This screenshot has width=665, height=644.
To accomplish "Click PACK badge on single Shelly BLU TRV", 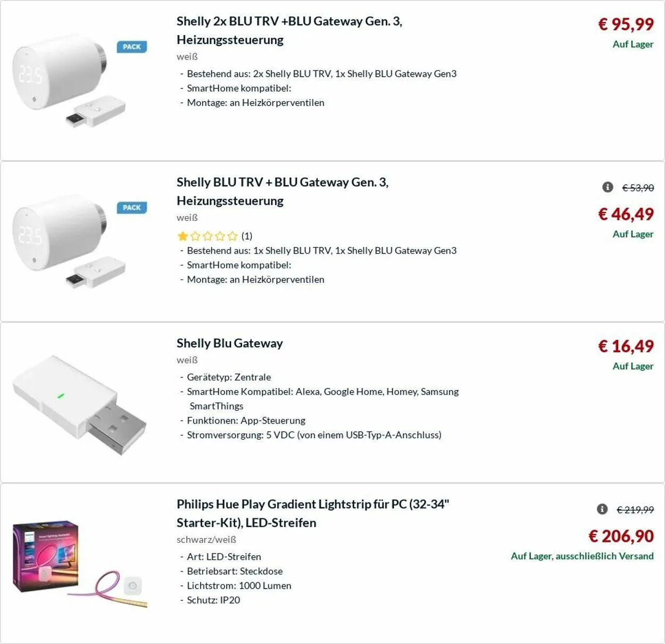I will click(x=131, y=208).
